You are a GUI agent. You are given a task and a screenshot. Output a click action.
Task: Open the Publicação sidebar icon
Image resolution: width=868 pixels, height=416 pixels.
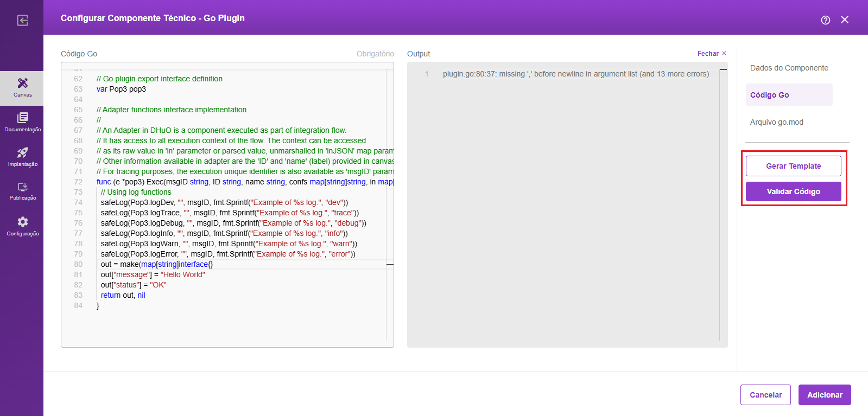[x=22, y=191]
